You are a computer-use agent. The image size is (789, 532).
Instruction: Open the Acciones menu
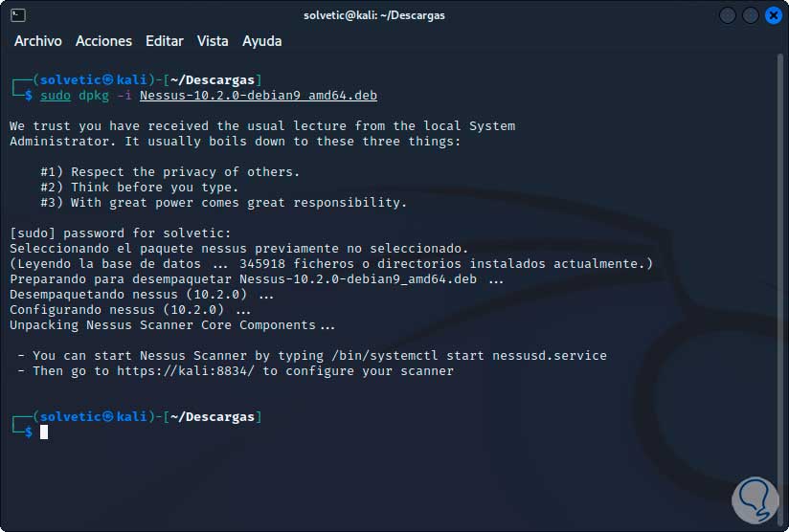point(103,41)
